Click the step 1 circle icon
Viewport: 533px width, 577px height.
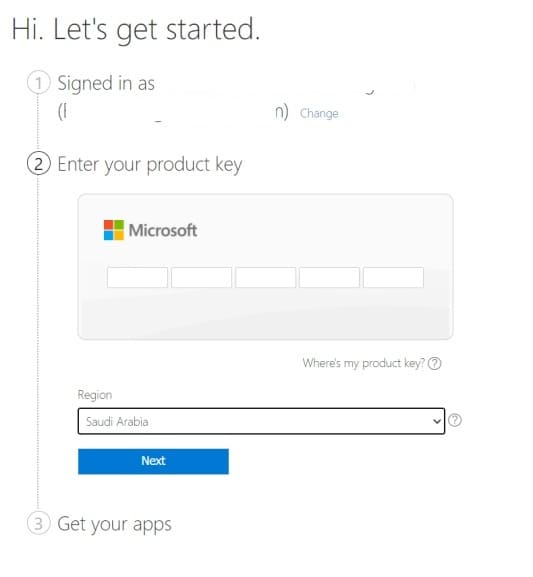point(38,82)
